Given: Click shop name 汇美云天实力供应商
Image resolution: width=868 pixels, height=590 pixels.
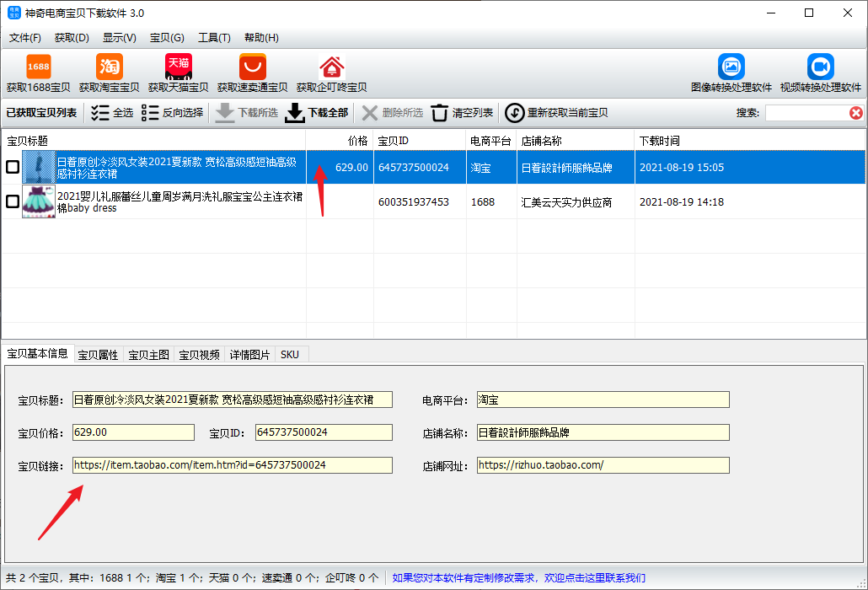Looking at the screenshot, I should [566, 202].
